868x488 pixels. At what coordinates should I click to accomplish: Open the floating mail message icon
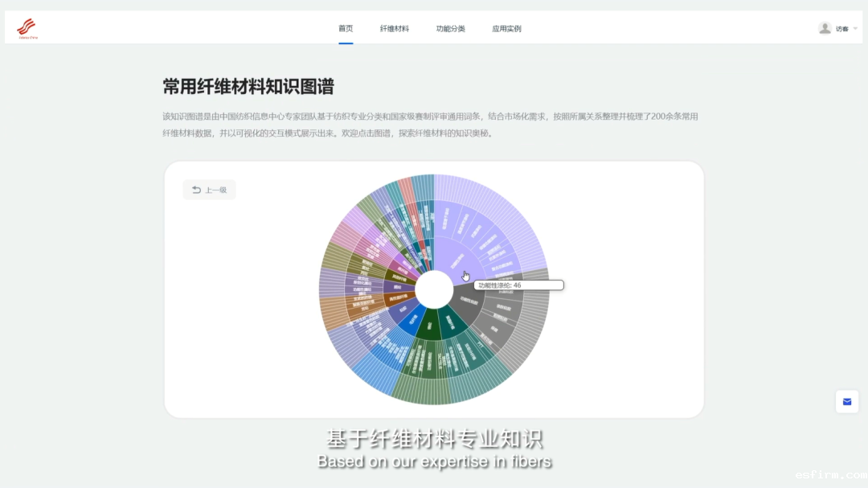click(847, 401)
